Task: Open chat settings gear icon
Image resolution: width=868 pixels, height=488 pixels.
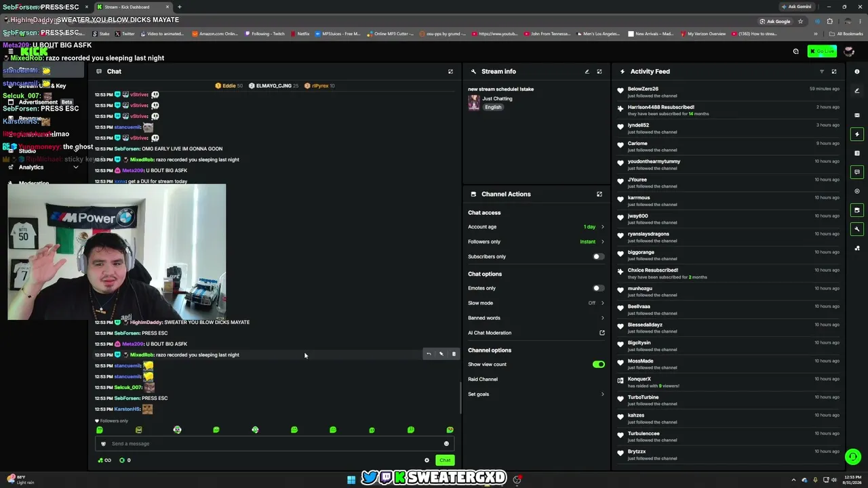Action: (x=427, y=460)
